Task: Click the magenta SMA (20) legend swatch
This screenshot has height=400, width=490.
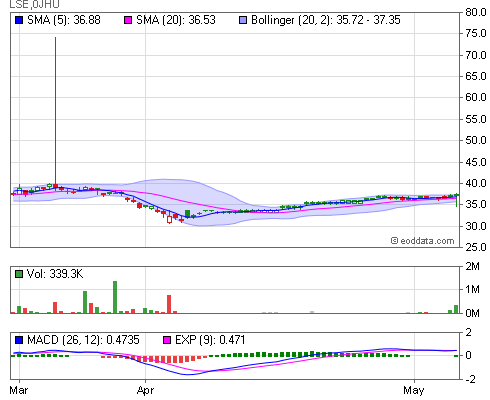Action: coord(128,20)
